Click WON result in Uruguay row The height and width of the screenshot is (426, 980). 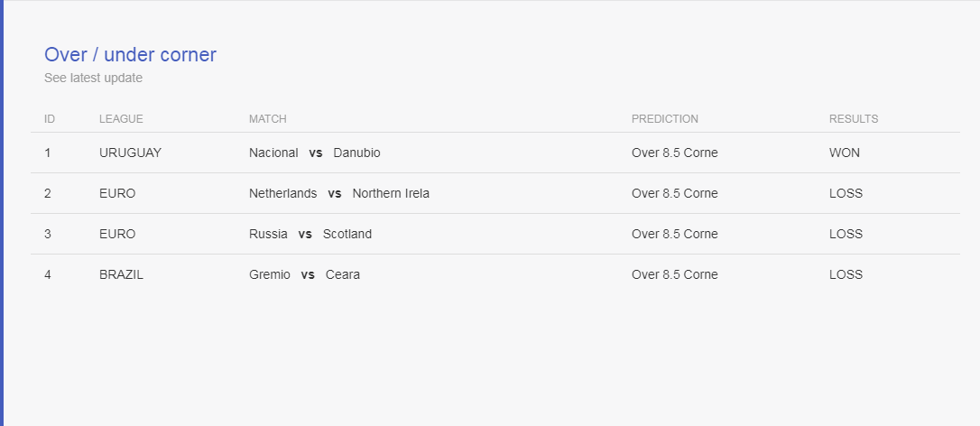point(845,153)
